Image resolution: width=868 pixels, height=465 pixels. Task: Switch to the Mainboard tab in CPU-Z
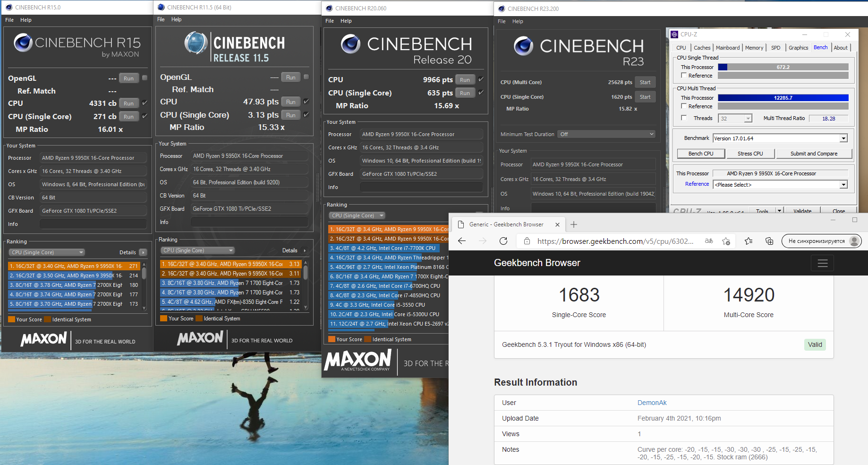728,48
